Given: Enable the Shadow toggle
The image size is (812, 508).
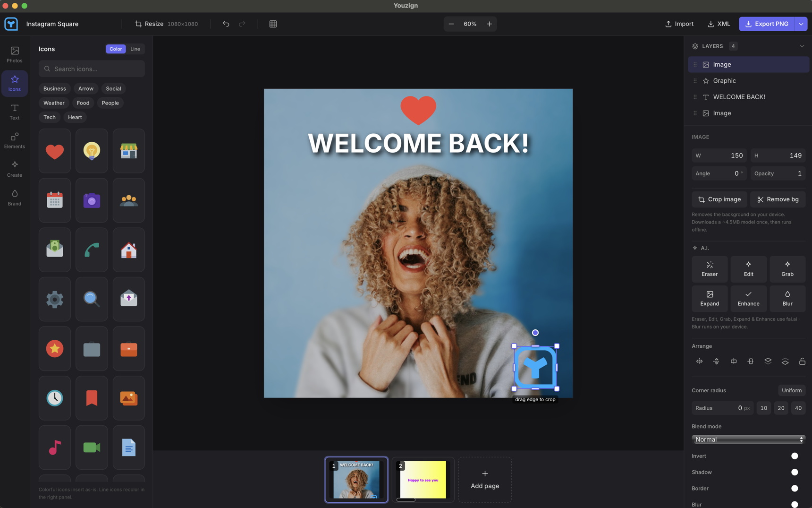Looking at the screenshot, I should tap(795, 472).
